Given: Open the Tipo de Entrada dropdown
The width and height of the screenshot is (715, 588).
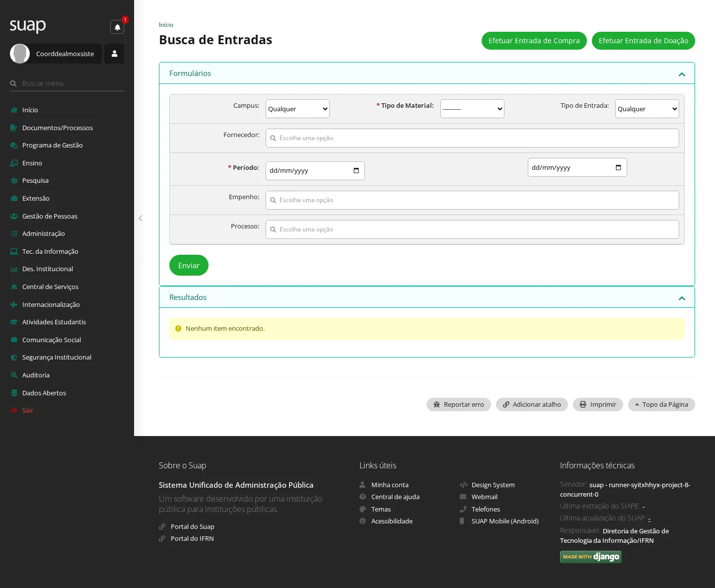Looking at the screenshot, I should [x=647, y=109].
